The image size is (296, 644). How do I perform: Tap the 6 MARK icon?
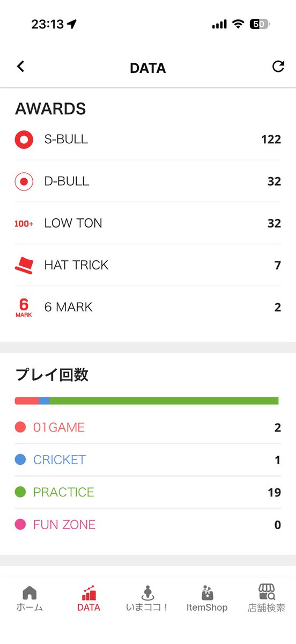(24, 308)
